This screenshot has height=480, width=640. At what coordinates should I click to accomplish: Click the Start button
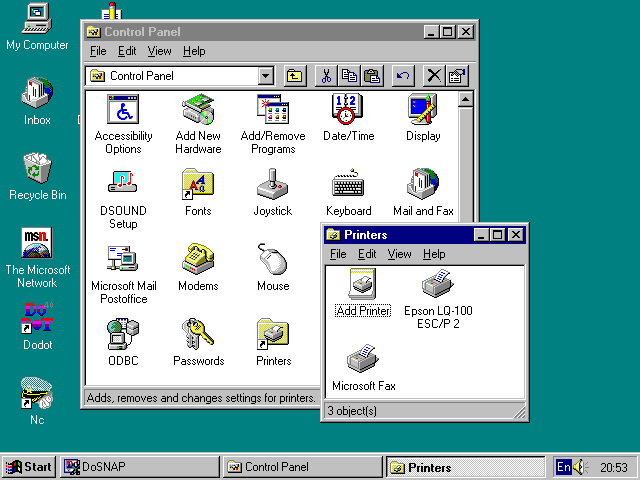click(28, 467)
